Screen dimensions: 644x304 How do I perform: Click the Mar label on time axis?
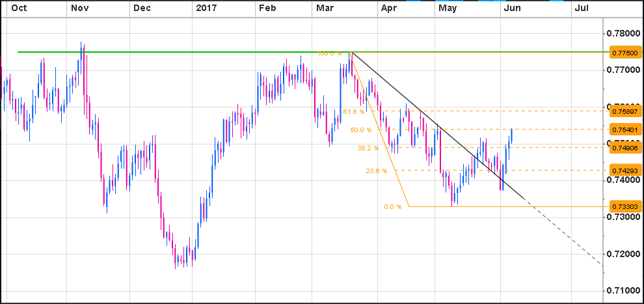(x=325, y=8)
